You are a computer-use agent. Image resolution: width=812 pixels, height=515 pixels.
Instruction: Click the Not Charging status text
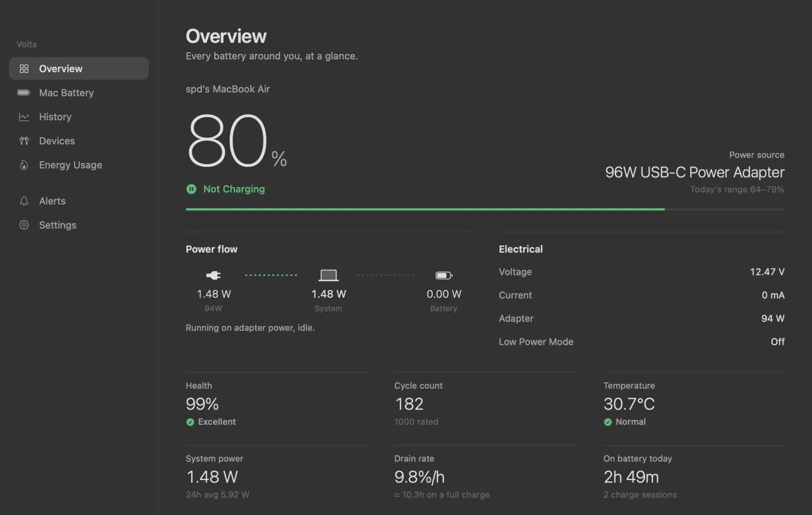pos(234,189)
